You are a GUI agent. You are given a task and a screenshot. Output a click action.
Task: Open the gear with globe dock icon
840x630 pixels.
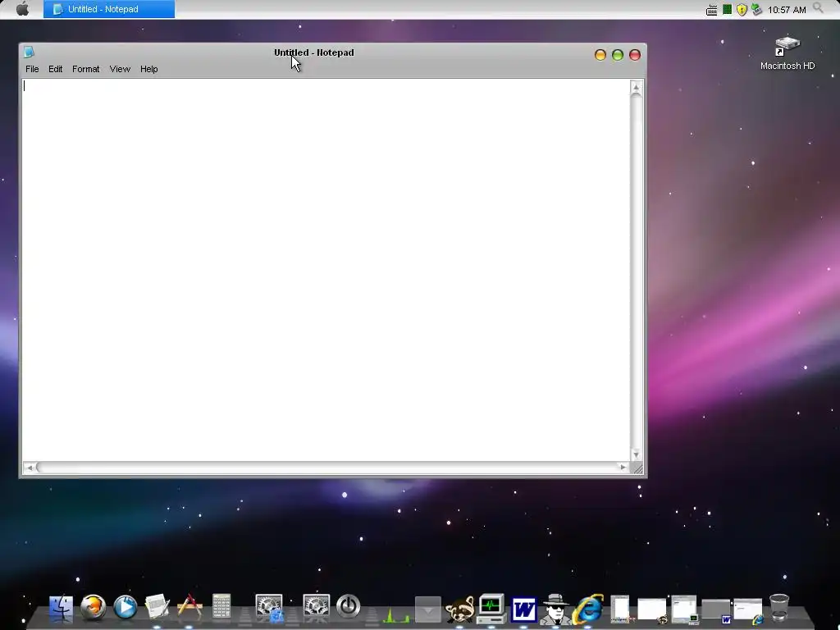coord(269,608)
